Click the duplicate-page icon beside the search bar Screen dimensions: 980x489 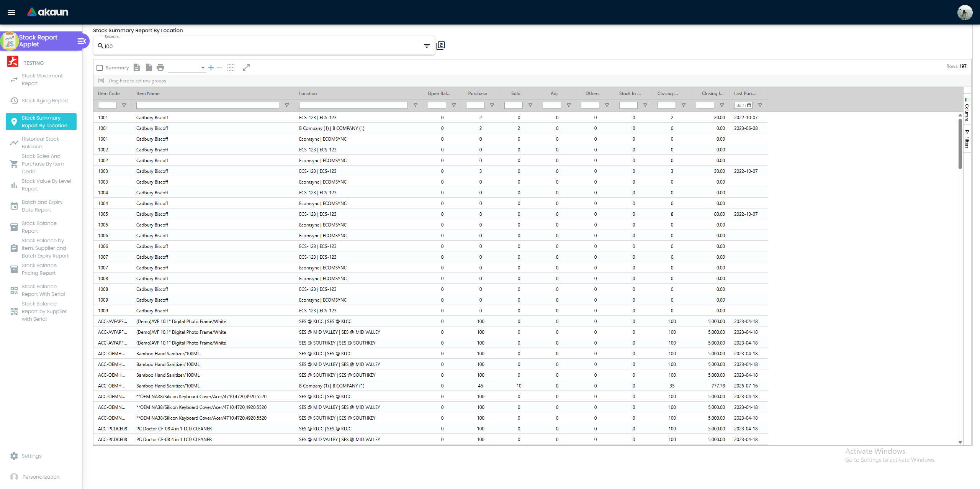440,46
